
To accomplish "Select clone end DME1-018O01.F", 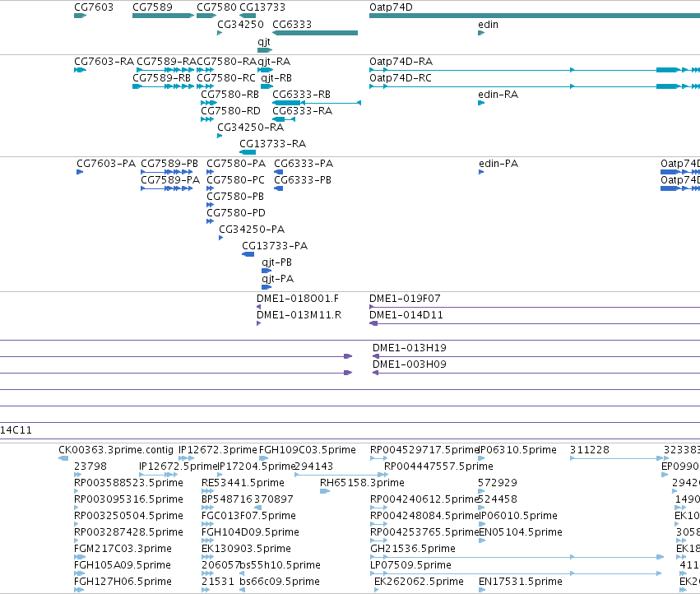I will coord(258,307).
